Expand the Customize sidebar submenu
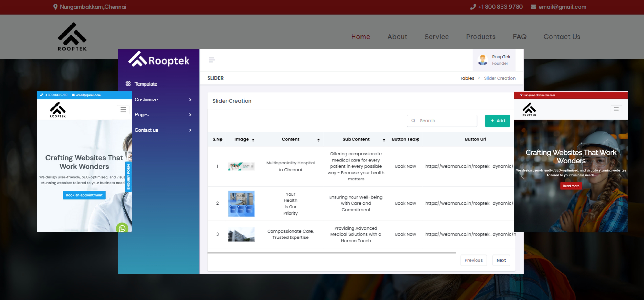Viewport: 644px width, 300px height. point(190,100)
